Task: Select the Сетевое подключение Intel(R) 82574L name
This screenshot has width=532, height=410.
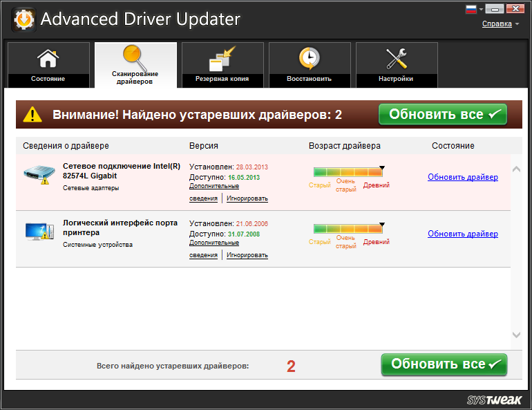Action: [x=122, y=171]
